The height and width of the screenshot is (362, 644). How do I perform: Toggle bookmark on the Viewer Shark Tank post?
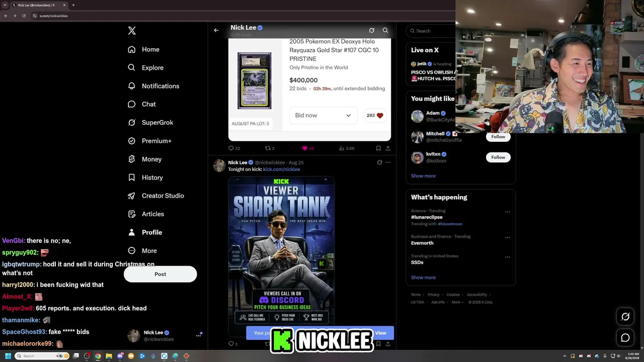point(378,344)
